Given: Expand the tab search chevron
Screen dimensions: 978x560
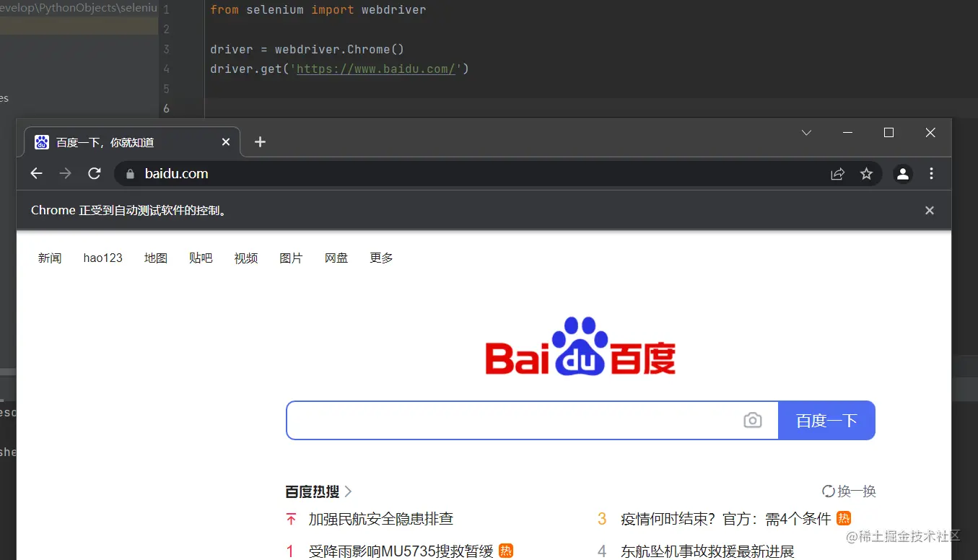Looking at the screenshot, I should pyautogui.click(x=807, y=133).
